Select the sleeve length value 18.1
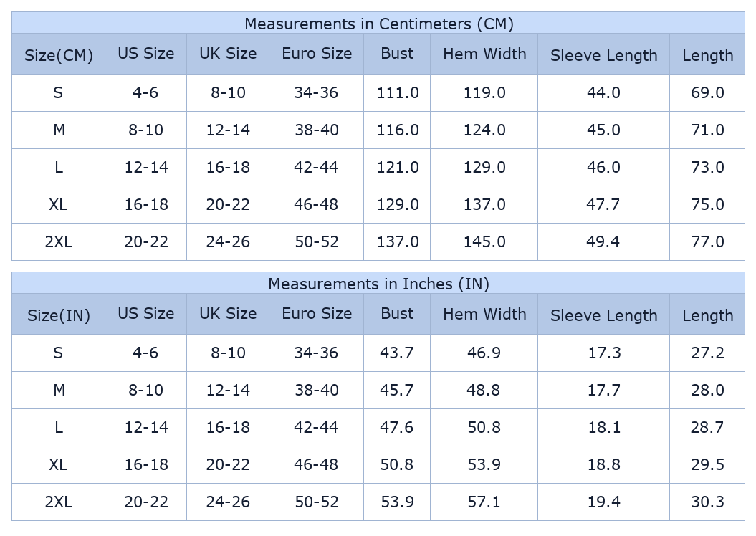The image size is (756, 536). [x=603, y=428]
